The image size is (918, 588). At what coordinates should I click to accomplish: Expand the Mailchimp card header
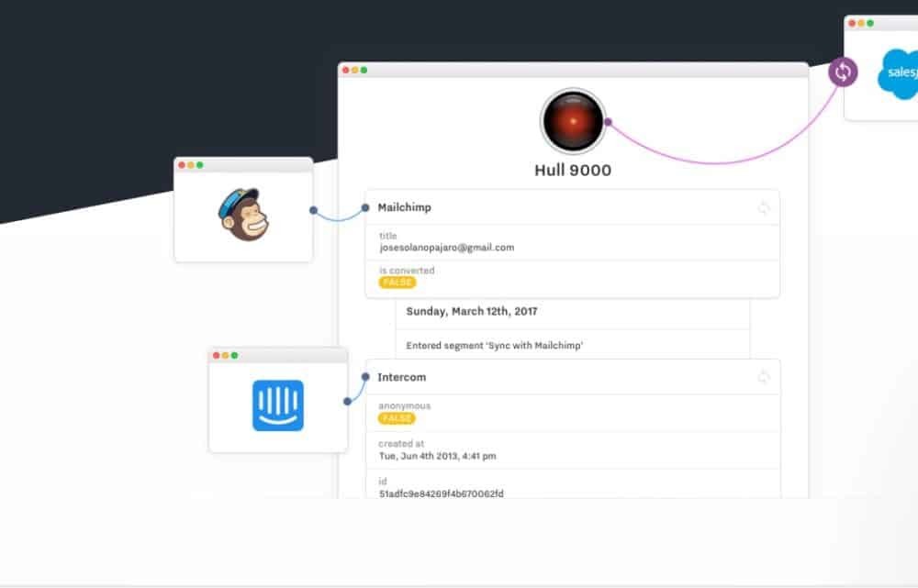click(x=405, y=207)
